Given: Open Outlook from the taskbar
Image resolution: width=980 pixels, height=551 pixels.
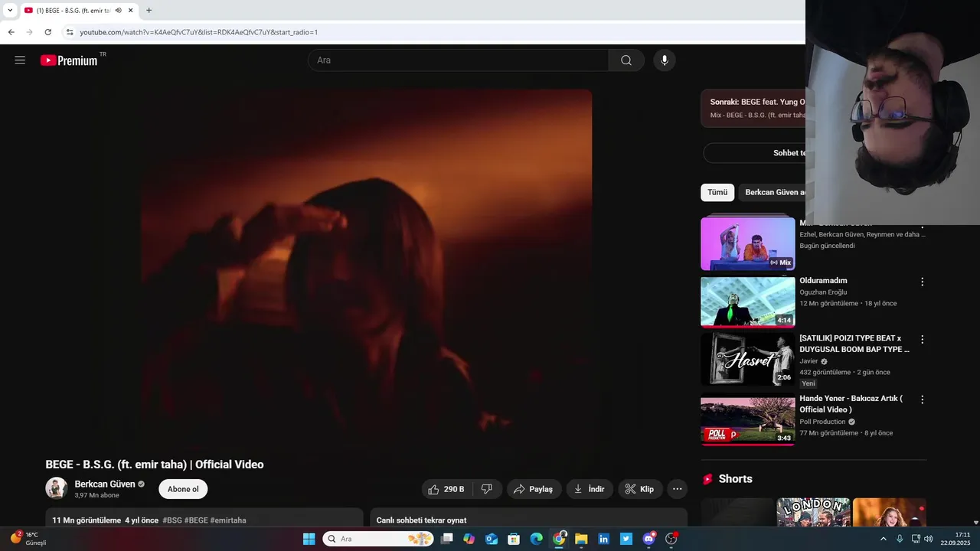Looking at the screenshot, I should [492, 539].
